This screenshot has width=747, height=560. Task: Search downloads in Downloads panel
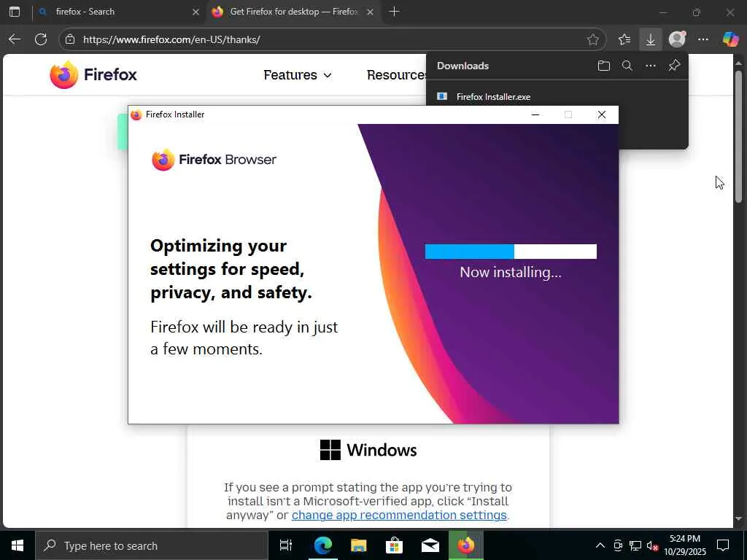tap(627, 66)
